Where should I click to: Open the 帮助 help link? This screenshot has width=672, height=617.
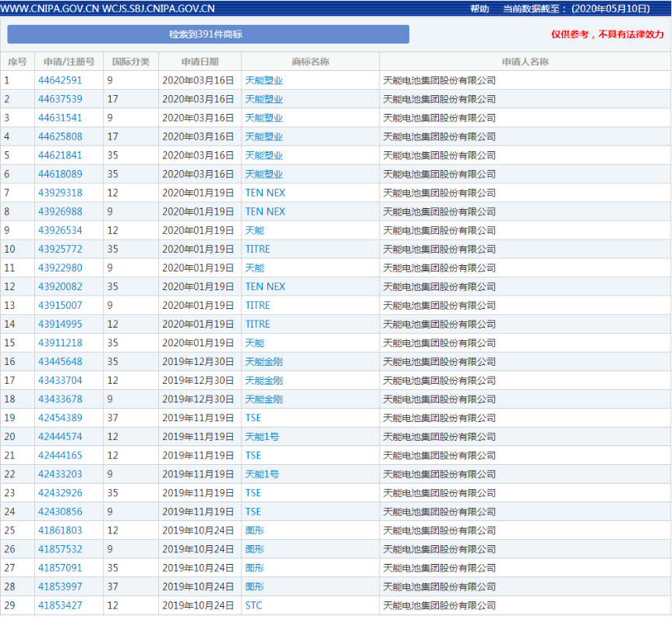tap(479, 9)
